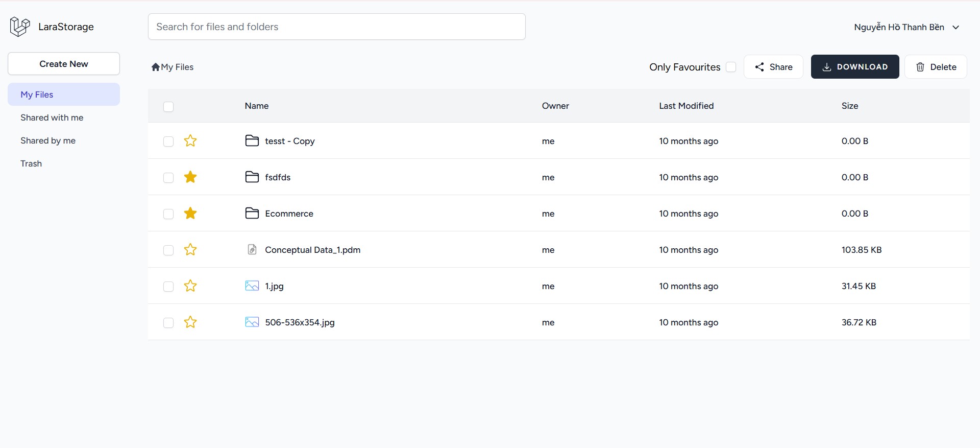The height and width of the screenshot is (448, 980).
Task: Open the Create New dropdown
Action: [64, 64]
